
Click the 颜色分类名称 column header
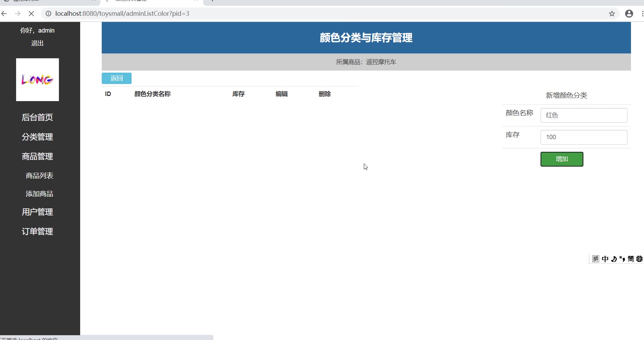152,94
